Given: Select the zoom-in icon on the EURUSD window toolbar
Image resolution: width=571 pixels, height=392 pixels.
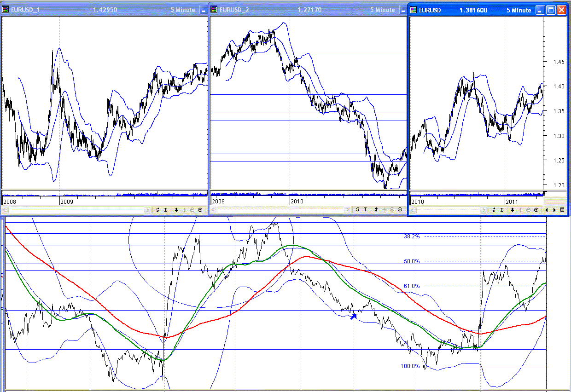Looking at the screenshot, I should 536,210.
